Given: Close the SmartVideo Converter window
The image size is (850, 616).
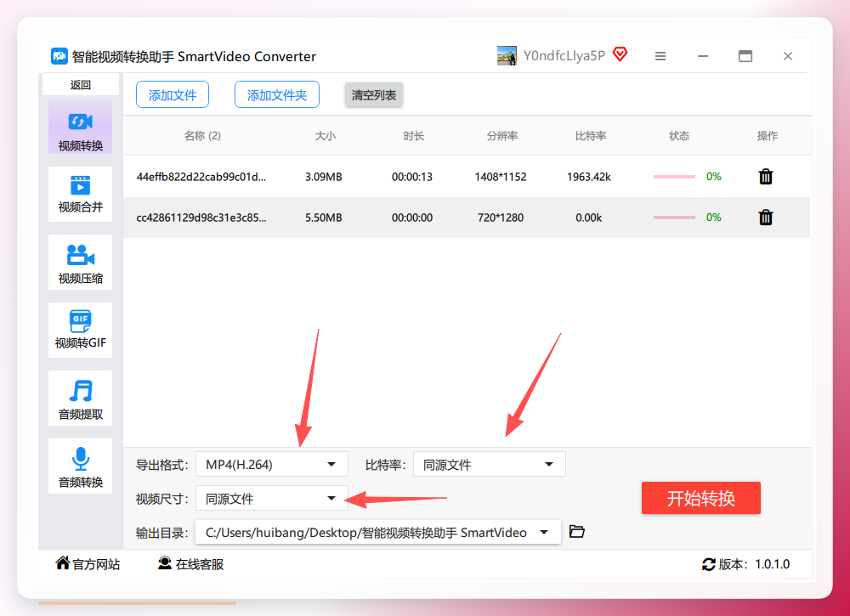Looking at the screenshot, I should pyautogui.click(x=788, y=56).
